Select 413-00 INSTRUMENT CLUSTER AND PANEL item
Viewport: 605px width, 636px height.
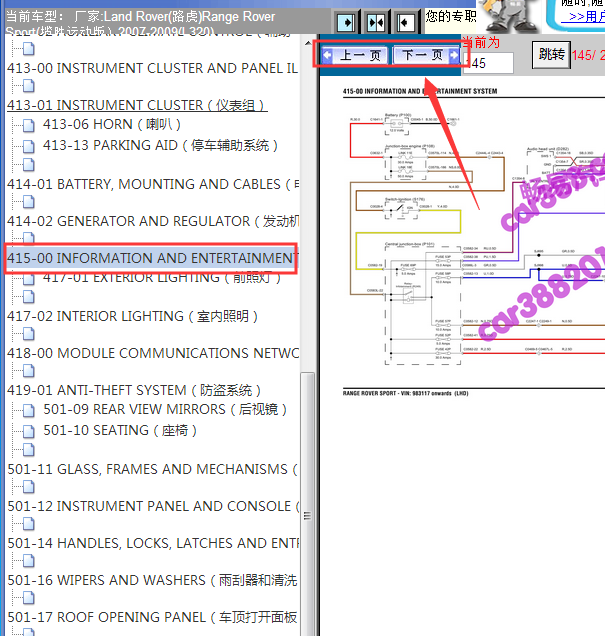tap(152, 68)
